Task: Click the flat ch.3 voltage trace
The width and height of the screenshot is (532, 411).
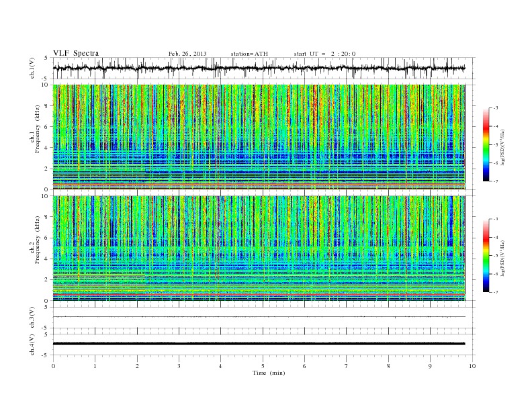Action: (x=259, y=317)
